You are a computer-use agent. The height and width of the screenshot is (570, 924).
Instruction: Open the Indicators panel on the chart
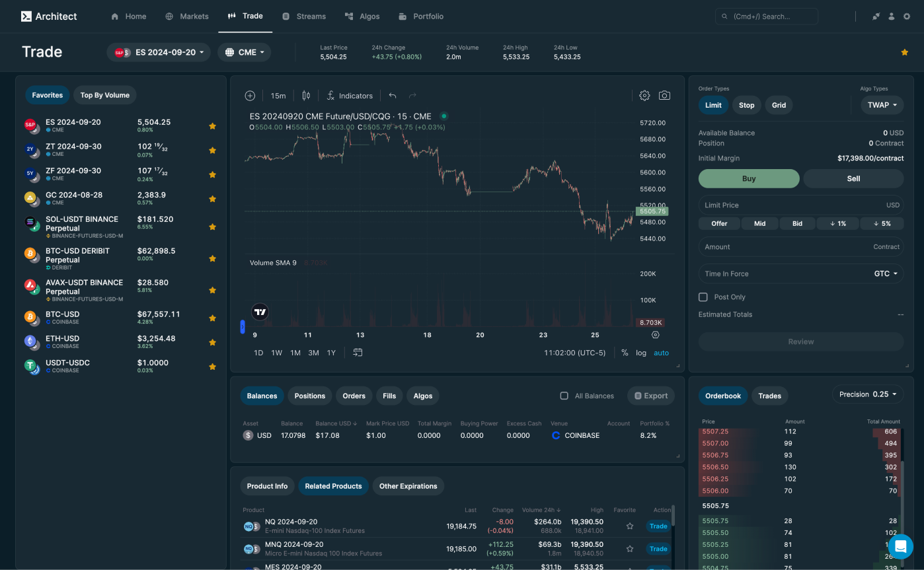(x=350, y=96)
